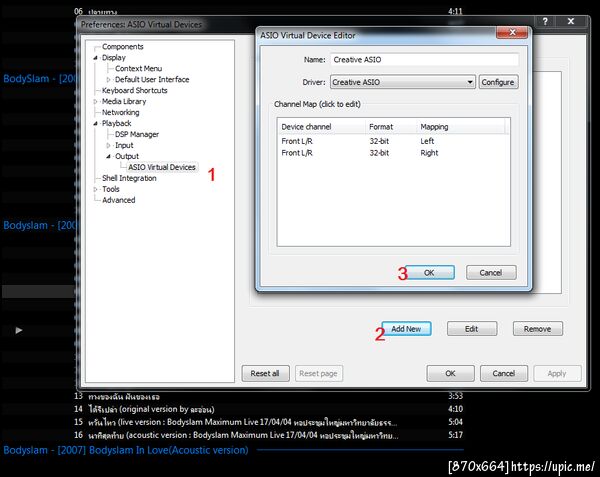The width and height of the screenshot is (600, 477).
Task: Click Apply at bottom of Preferences
Action: pyautogui.click(x=557, y=373)
